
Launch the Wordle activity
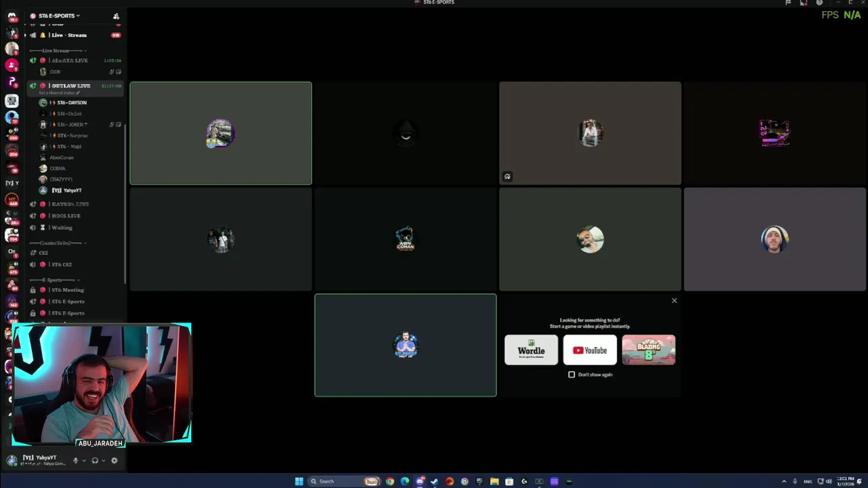point(531,350)
